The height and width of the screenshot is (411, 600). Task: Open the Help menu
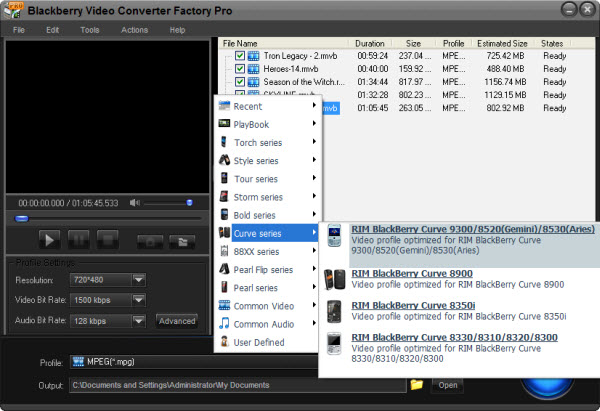tap(177, 30)
